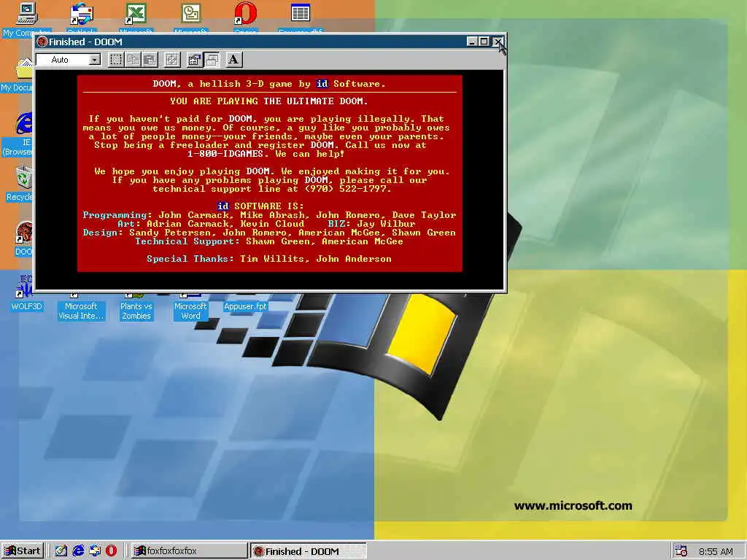Select the DOOM desktop shortcut icon
The image size is (747, 560).
coord(24,238)
